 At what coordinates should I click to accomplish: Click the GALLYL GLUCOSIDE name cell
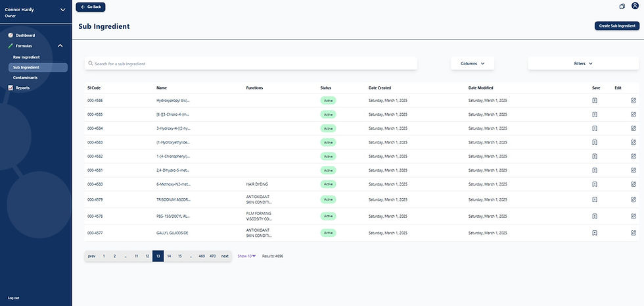(x=172, y=233)
